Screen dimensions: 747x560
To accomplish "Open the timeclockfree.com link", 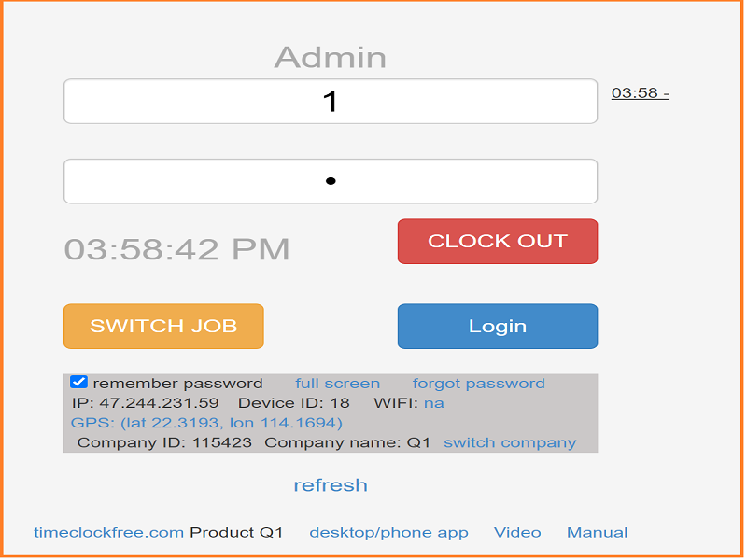I will click(108, 532).
